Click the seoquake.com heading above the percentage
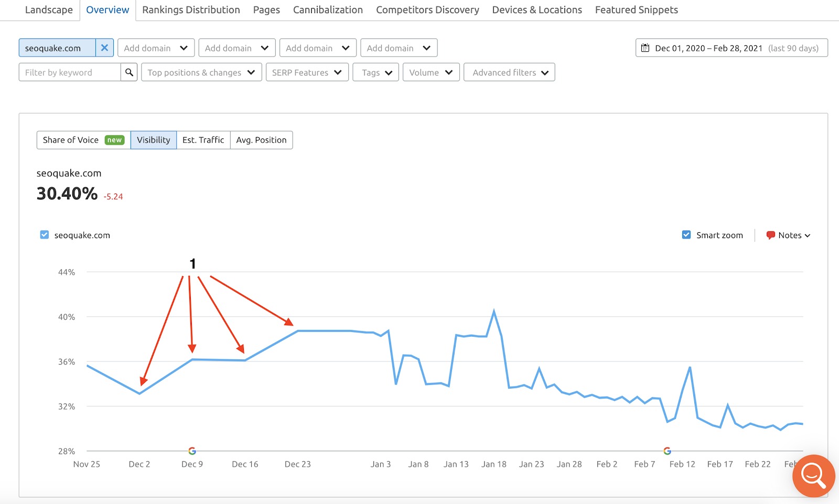The height and width of the screenshot is (504, 839). (69, 173)
